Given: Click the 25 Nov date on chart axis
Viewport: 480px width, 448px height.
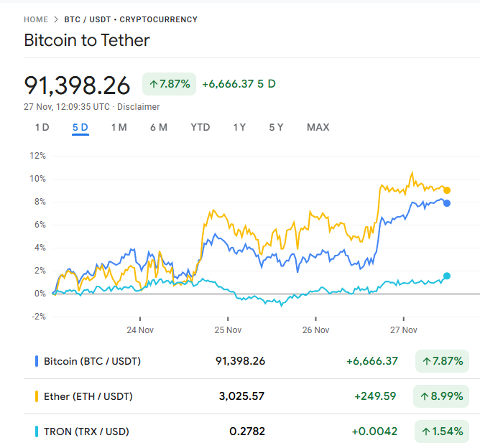Looking at the screenshot, I should click(x=228, y=330).
